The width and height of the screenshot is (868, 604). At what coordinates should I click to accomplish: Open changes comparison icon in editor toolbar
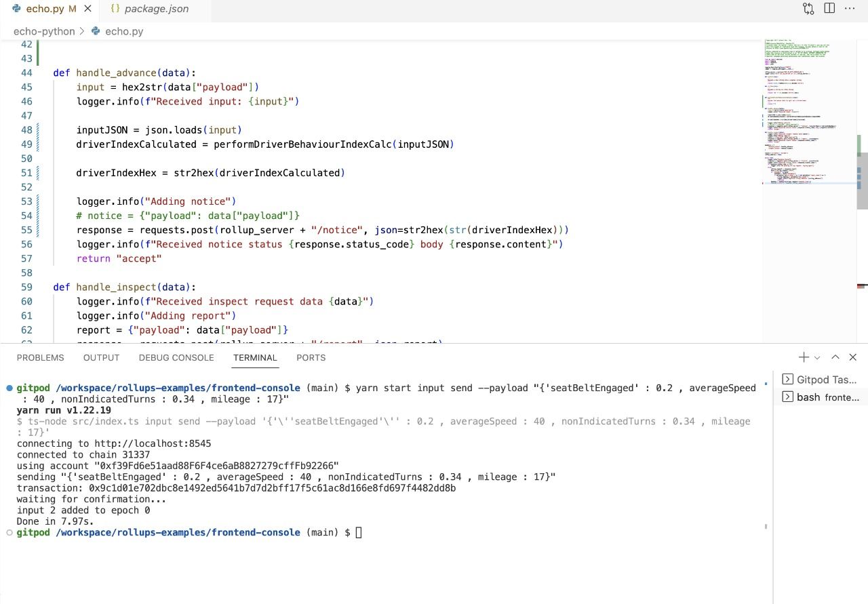pos(808,9)
